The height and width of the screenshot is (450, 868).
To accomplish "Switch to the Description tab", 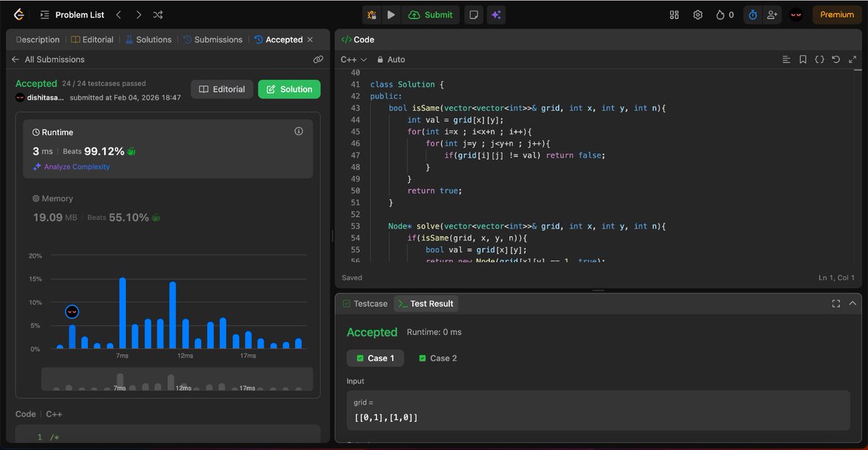I will (x=38, y=40).
